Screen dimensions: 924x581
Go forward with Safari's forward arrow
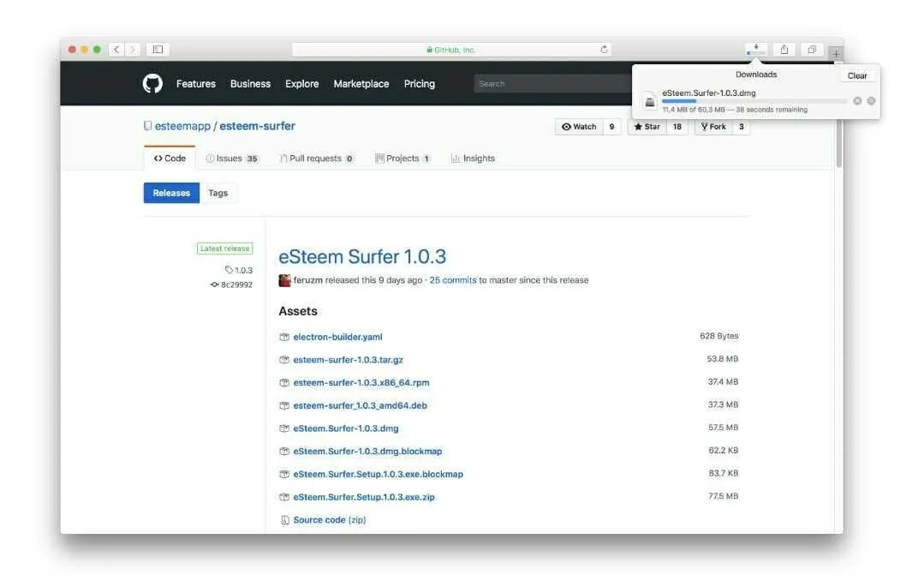[x=133, y=50]
